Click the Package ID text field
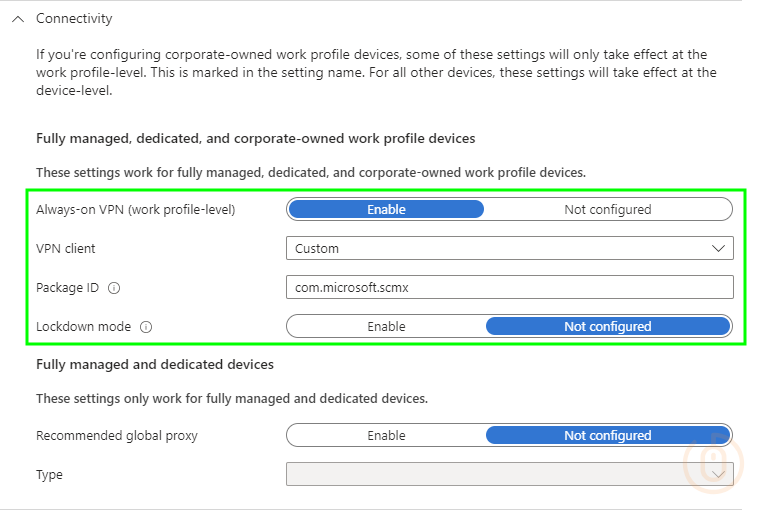765x515 pixels. pyautogui.click(x=509, y=287)
